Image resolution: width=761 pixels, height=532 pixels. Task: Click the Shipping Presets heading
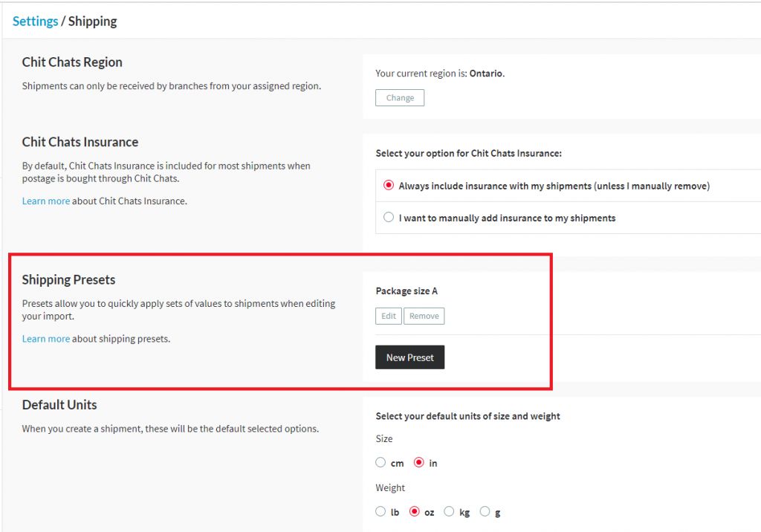click(x=68, y=279)
